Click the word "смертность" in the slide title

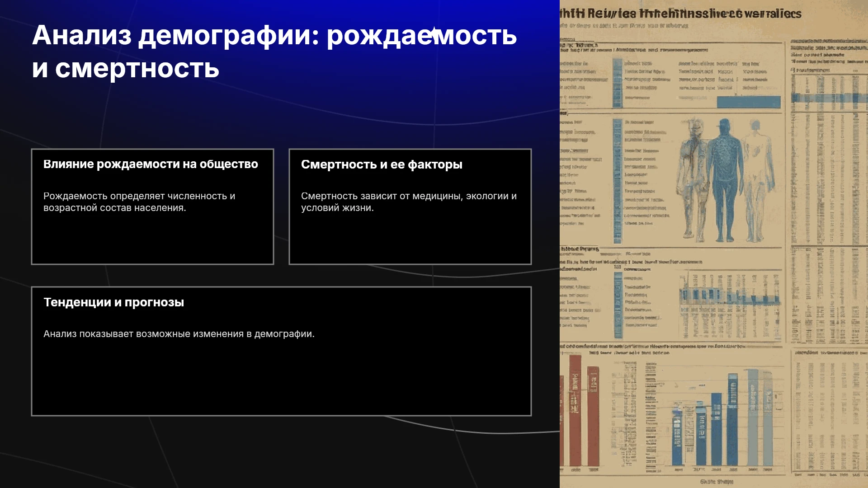[x=137, y=68]
